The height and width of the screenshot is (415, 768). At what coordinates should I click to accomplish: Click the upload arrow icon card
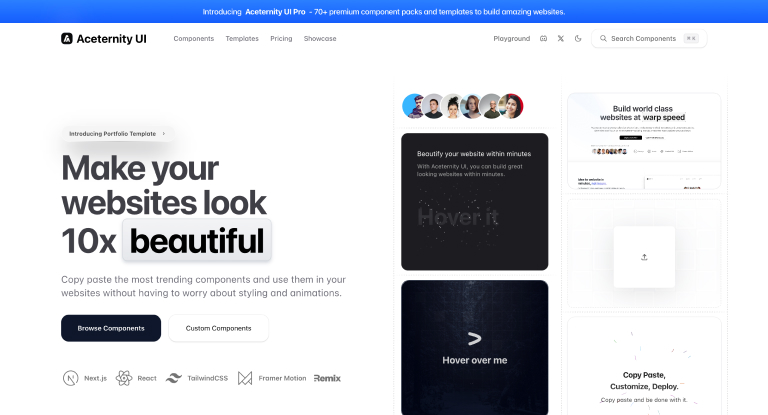644,257
